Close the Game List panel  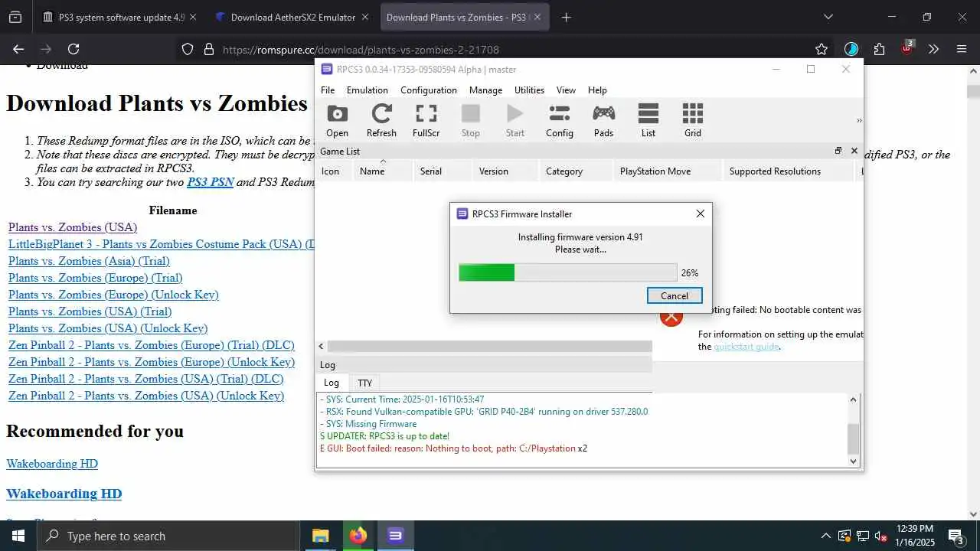(x=854, y=151)
